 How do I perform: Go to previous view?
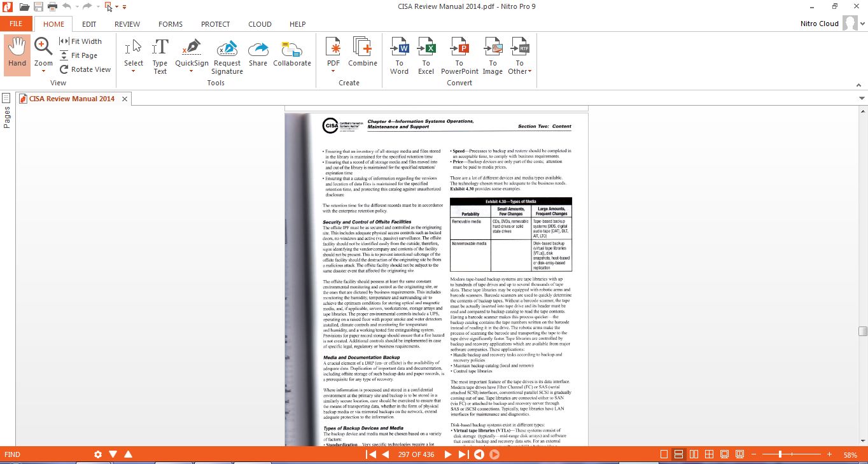[479, 454]
